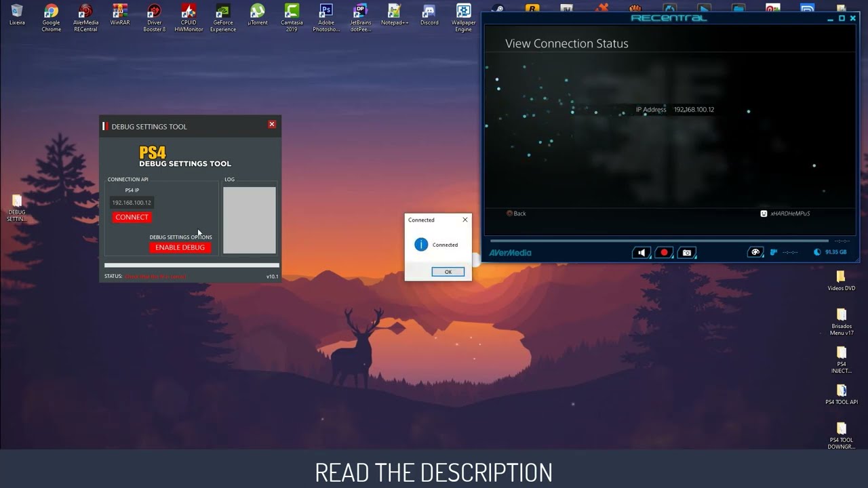868x488 pixels.
Task: Click the 192.168.100.12 IP Address value in RECentral
Action: click(694, 110)
